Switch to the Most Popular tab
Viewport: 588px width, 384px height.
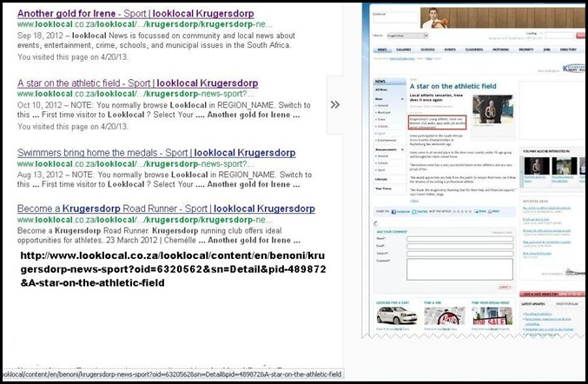(x=567, y=304)
